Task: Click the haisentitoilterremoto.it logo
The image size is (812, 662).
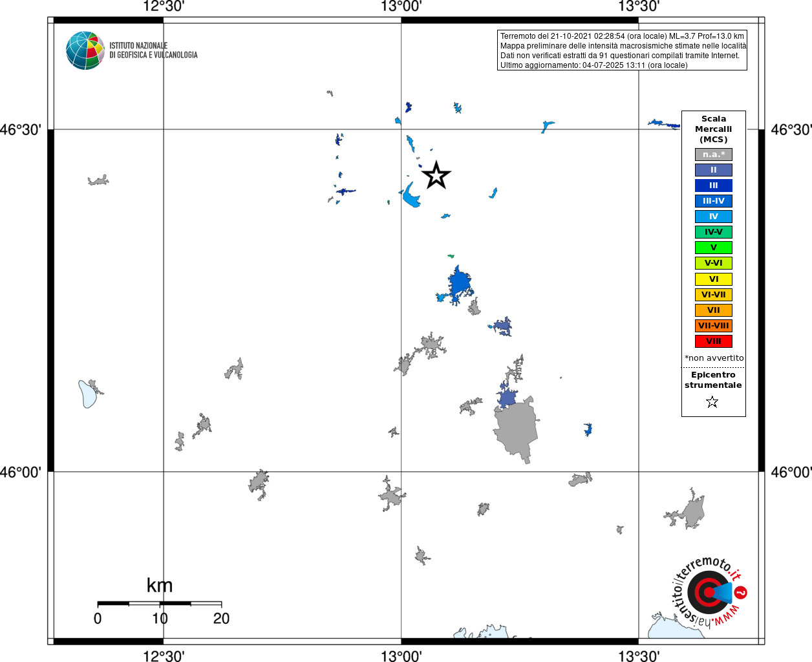Action: (709, 592)
